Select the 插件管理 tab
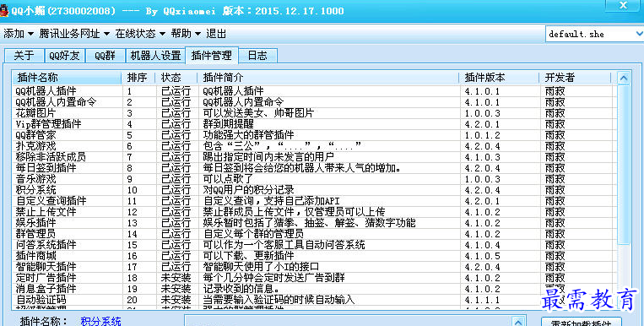The height and width of the screenshot is (326, 644). (x=212, y=55)
